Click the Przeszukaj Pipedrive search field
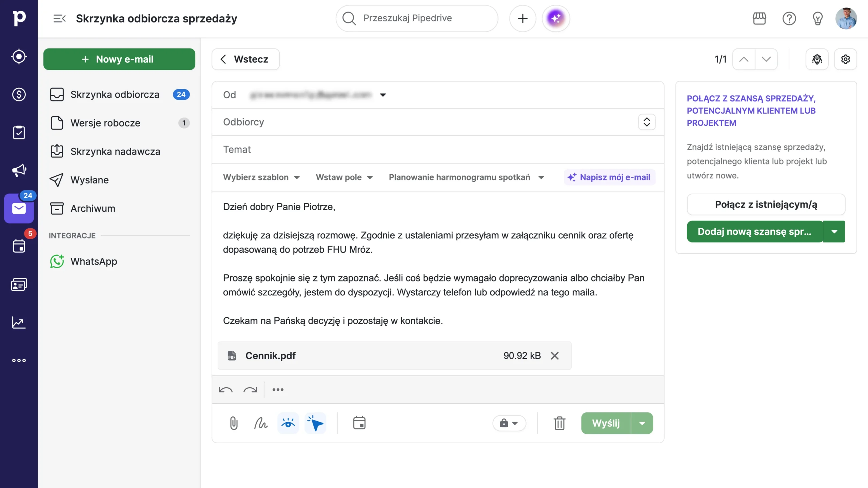Screen dimensions: 868x488 tap(417, 18)
